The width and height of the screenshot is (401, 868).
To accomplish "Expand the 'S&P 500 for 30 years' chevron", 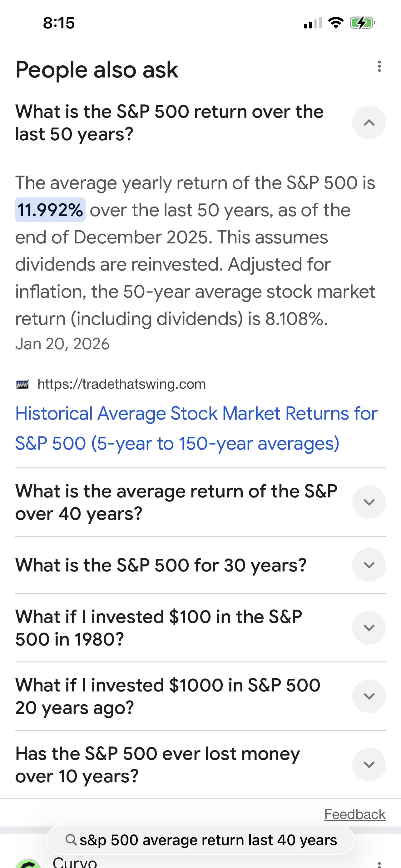I will click(x=369, y=565).
